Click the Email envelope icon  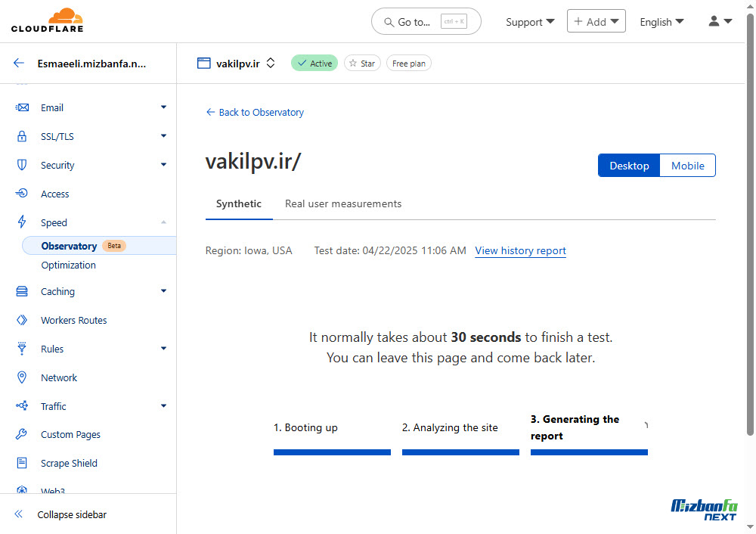tap(22, 107)
